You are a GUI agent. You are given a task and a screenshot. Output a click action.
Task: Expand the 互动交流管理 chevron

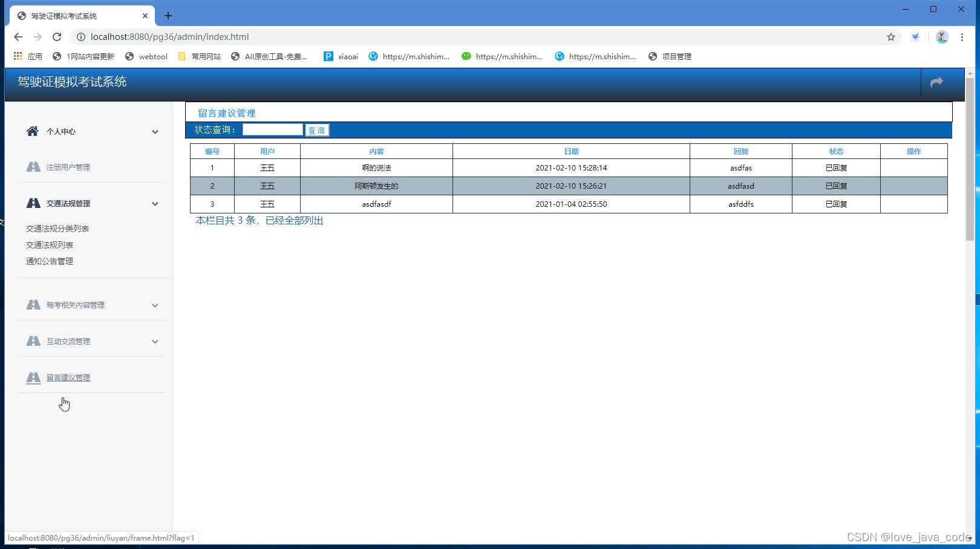pyautogui.click(x=155, y=342)
